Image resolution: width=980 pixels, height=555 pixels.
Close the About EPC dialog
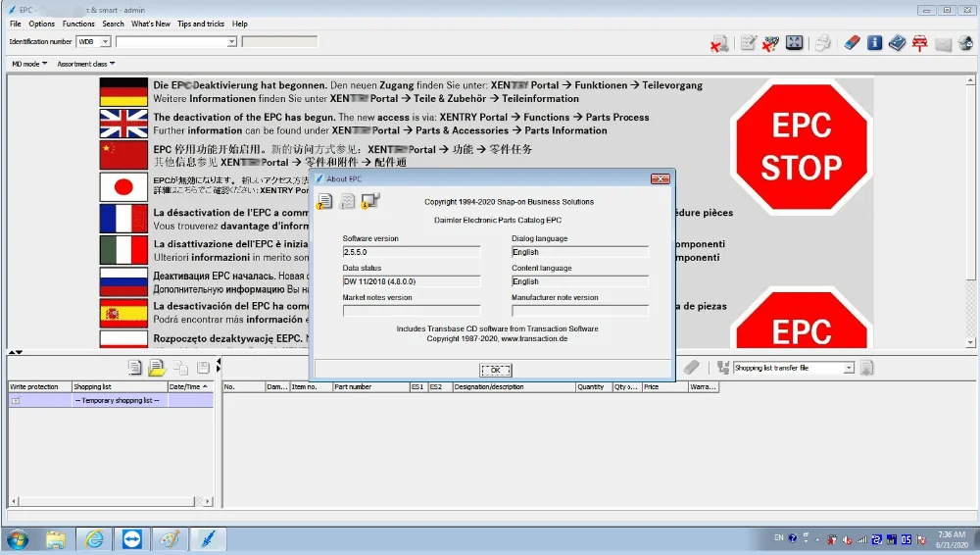point(660,178)
